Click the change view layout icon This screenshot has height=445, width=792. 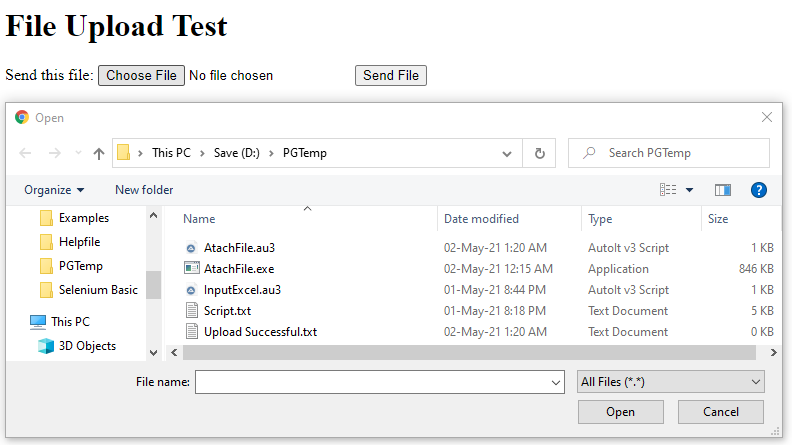(668, 190)
